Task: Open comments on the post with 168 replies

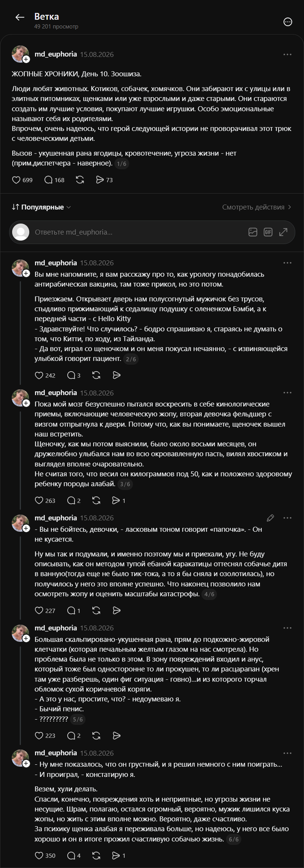Action: pos(54,180)
